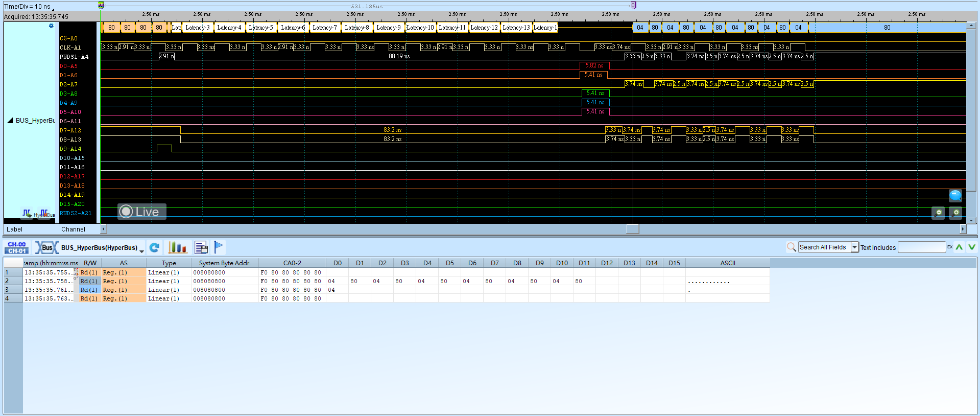Open the statistics bar chart icon
The height and width of the screenshot is (416, 980).
pos(178,248)
